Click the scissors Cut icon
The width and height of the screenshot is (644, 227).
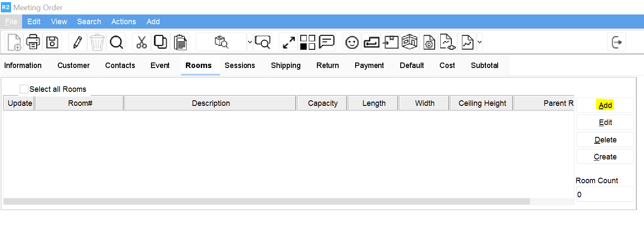[141, 42]
